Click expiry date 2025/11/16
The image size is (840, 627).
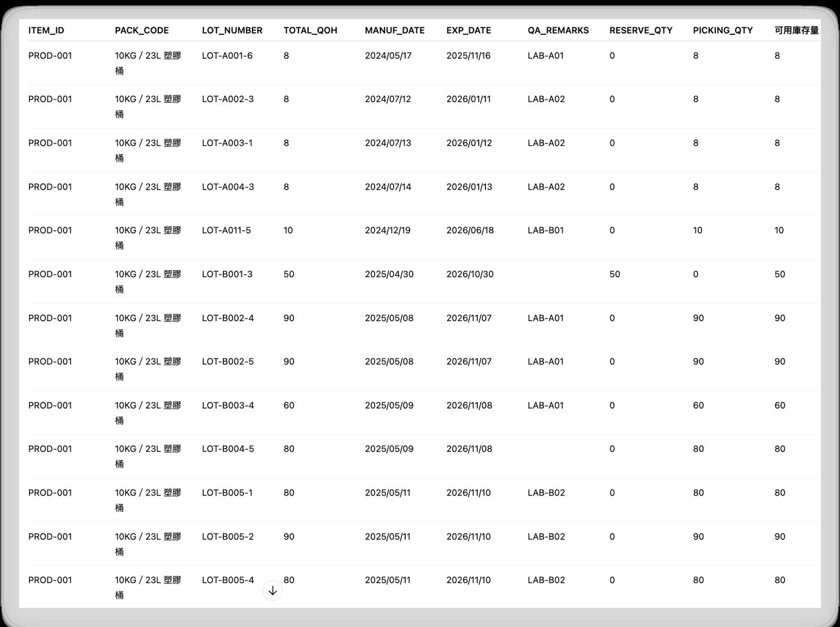coord(469,56)
